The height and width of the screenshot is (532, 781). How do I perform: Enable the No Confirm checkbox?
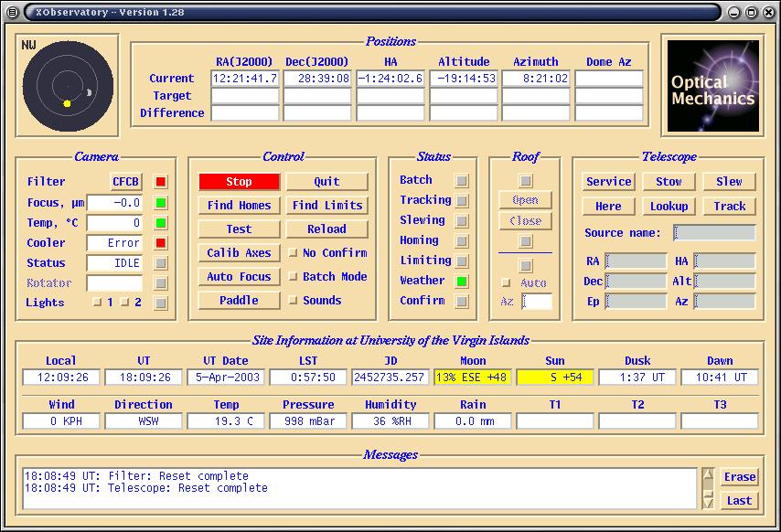coord(294,253)
